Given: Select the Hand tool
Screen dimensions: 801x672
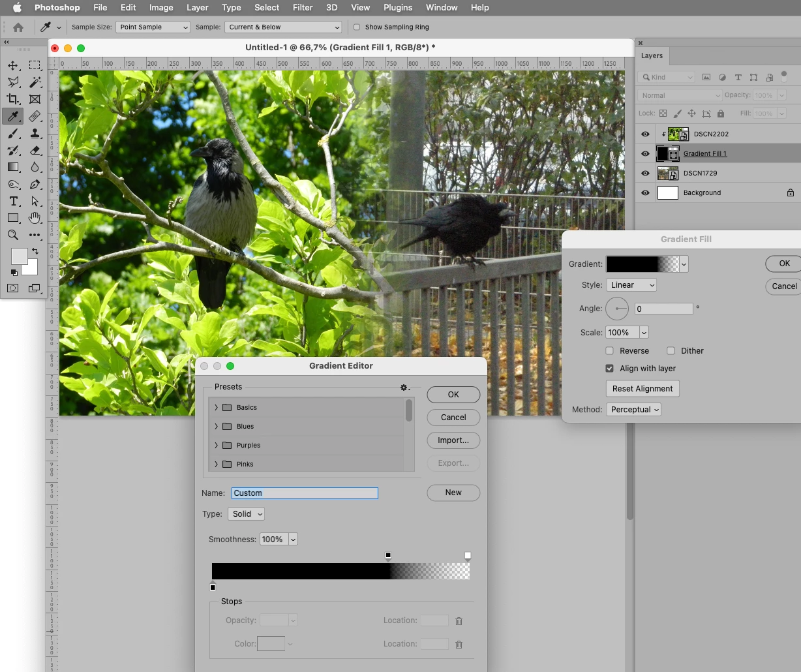Looking at the screenshot, I should (35, 218).
